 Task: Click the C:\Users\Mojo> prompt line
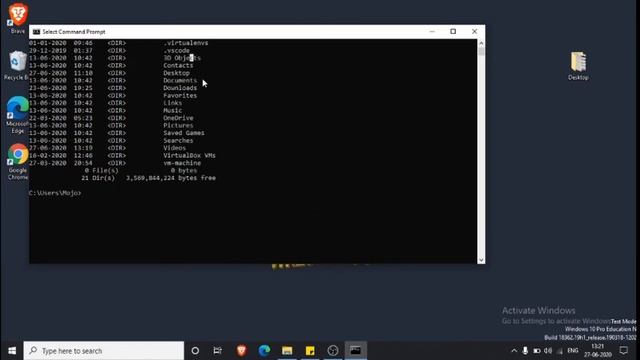point(55,193)
